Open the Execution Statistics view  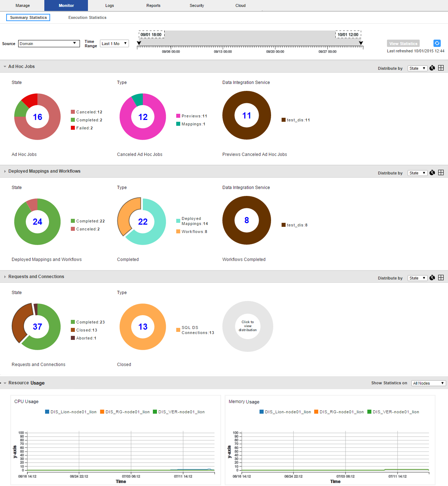pyautogui.click(x=87, y=17)
